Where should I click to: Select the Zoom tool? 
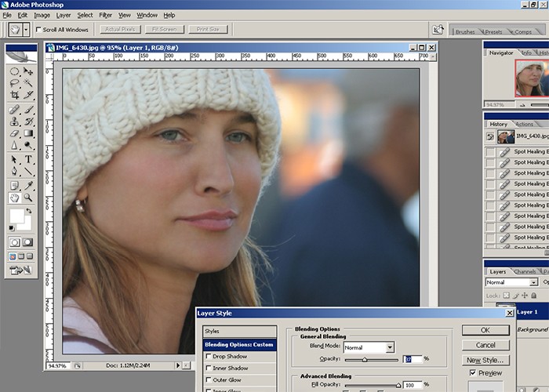click(28, 198)
